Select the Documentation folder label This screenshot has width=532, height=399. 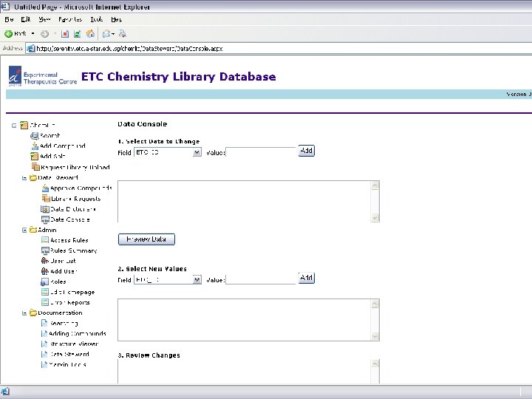pyautogui.click(x=60, y=313)
